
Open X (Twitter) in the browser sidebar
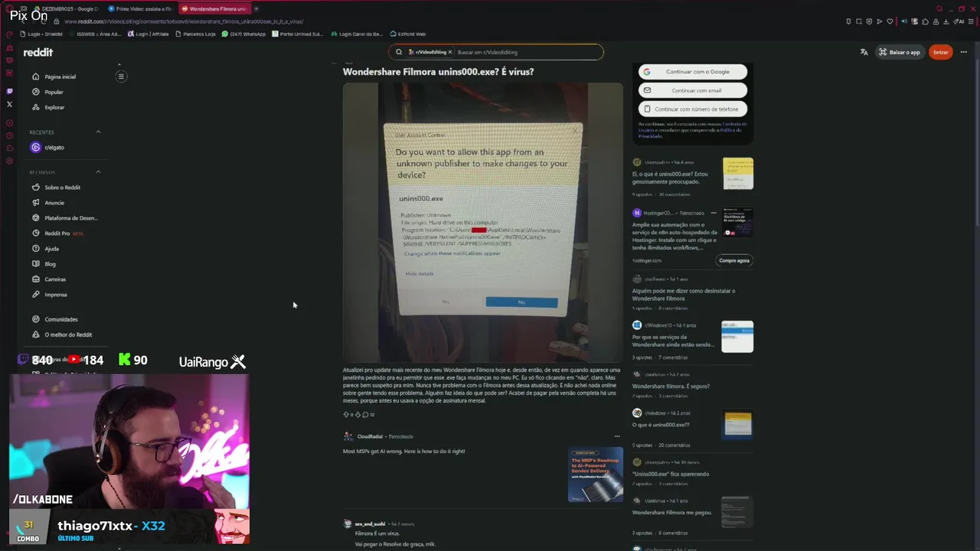click(x=9, y=104)
